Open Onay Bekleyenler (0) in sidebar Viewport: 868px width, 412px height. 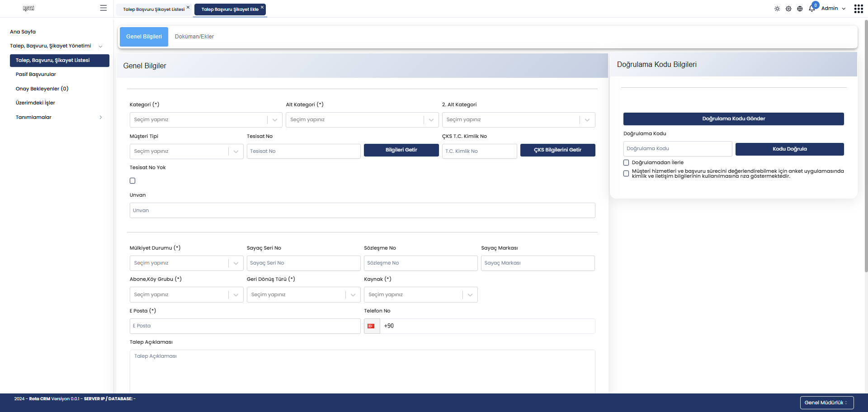(42, 89)
